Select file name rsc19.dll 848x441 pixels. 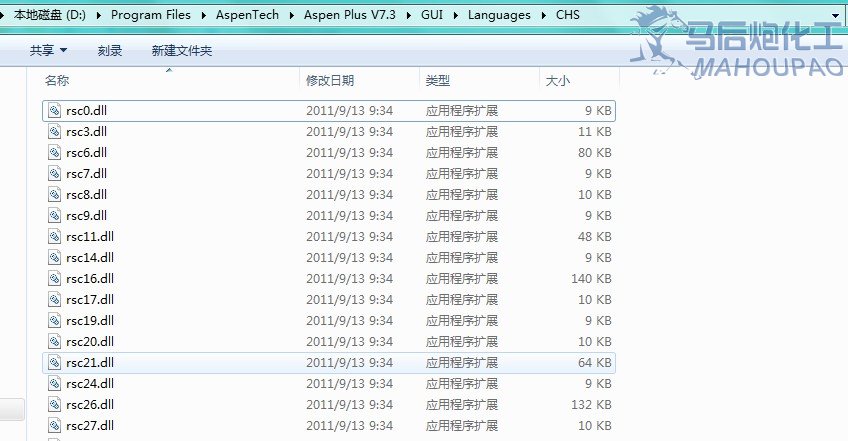tap(90, 321)
